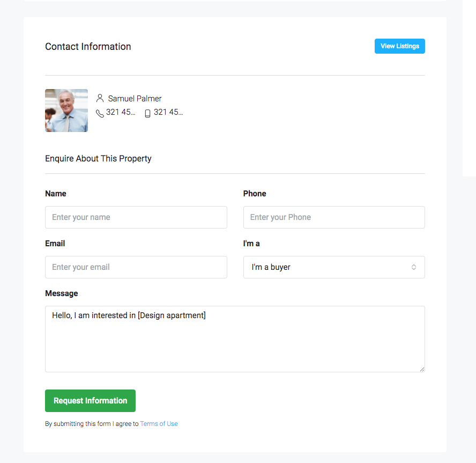Click Samuel Palmer's profile photo
This screenshot has height=463, width=476.
[66, 111]
